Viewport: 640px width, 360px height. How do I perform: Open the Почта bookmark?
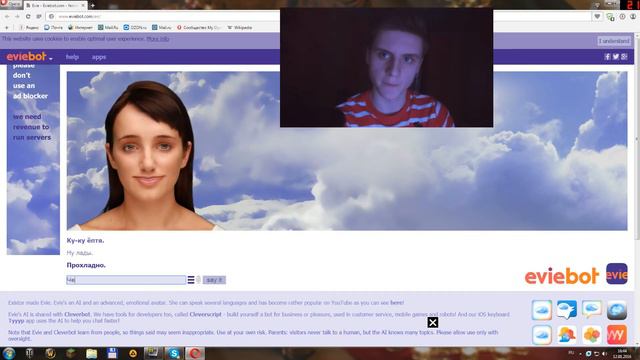(x=53, y=27)
